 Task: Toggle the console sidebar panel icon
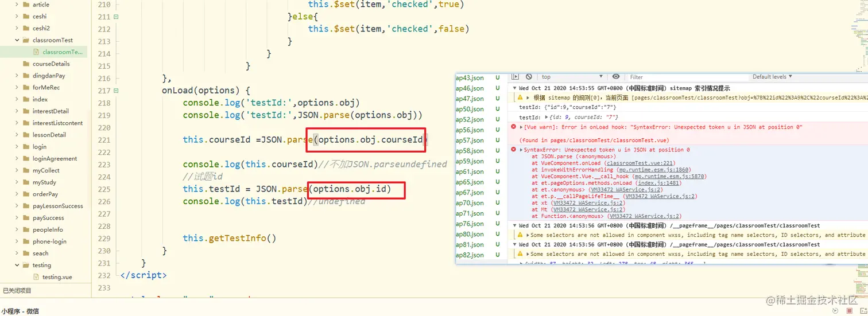[515, 77]
